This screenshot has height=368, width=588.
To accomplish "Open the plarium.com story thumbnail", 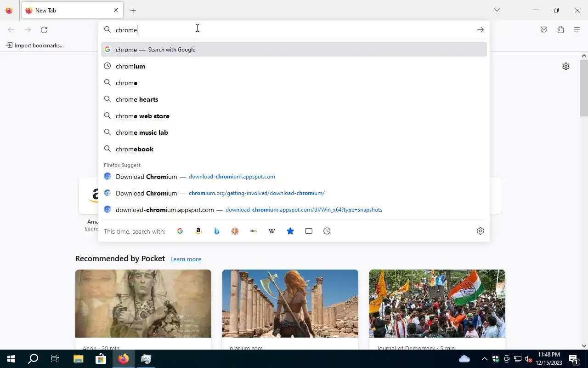I will coord(290,304).
